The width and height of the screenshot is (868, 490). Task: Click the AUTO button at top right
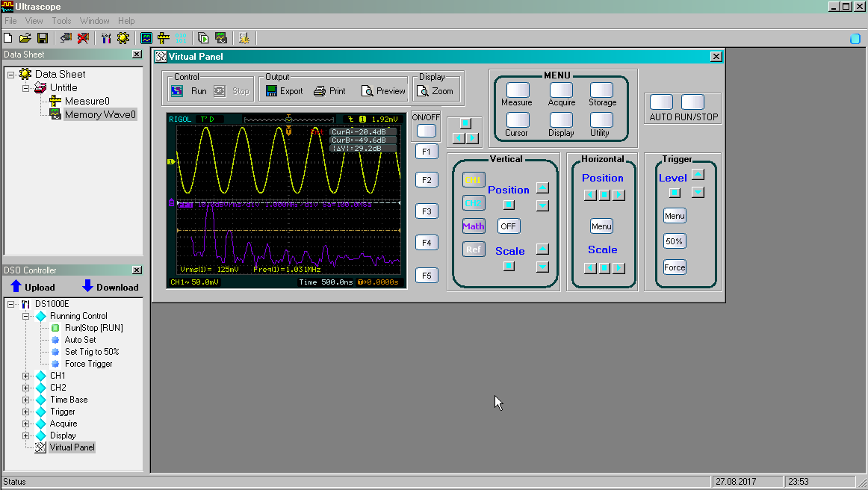click(x=661, y=102)
